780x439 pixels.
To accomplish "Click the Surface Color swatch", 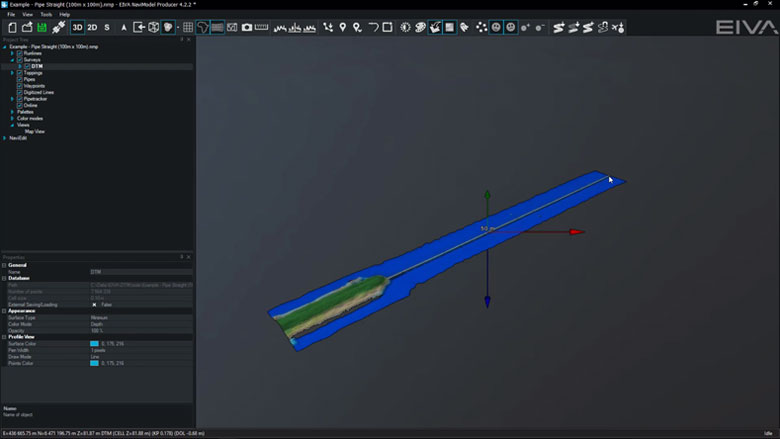I will pos(94,343).
